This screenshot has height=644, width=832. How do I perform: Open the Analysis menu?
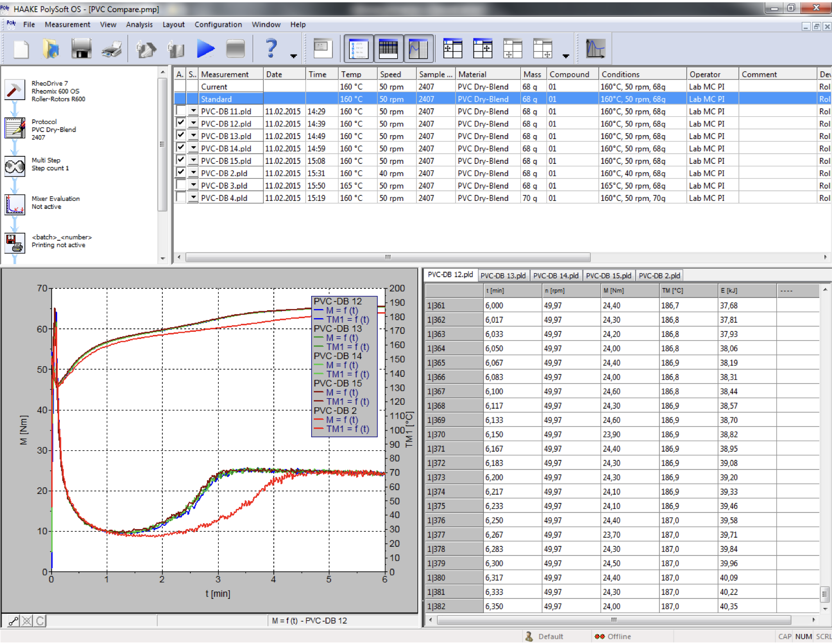click(139, 25)
